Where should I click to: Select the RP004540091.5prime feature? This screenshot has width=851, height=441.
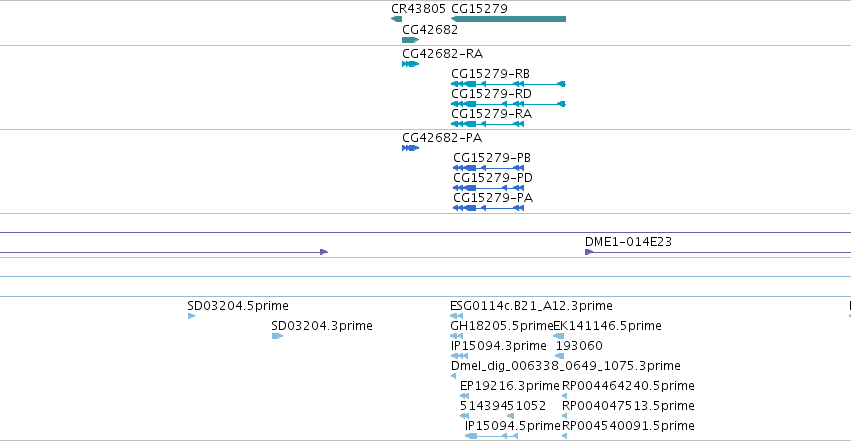tap(564, 436)
